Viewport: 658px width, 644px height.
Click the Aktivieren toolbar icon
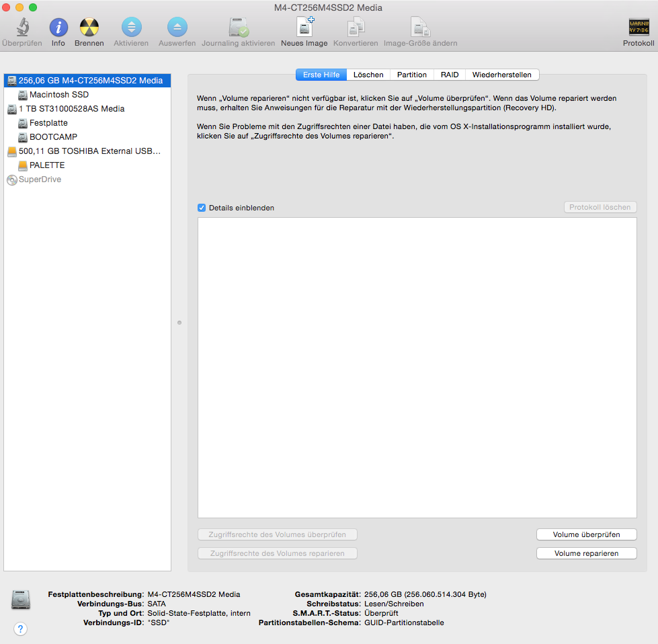(x=131, y=28)
